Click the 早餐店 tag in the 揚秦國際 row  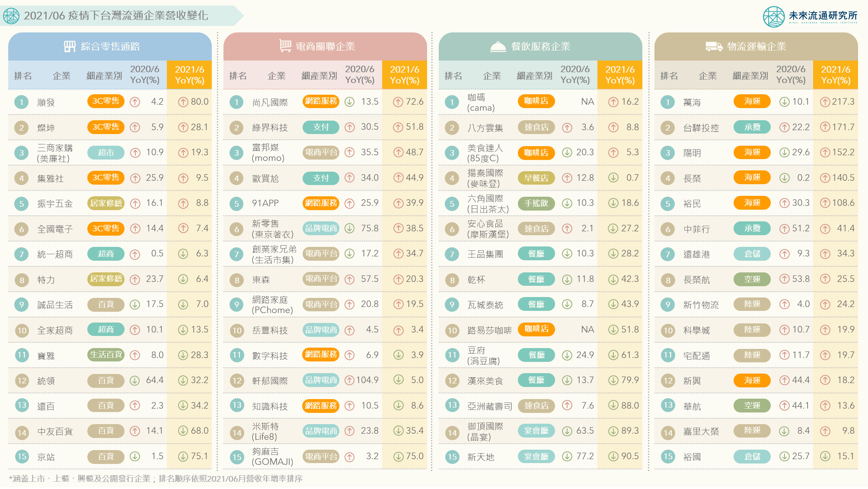(536, 178)
